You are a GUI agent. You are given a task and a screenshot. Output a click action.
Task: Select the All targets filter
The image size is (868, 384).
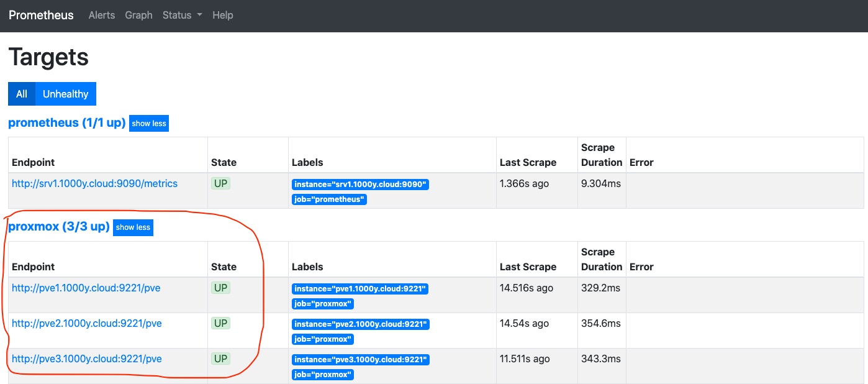point(22,94)
